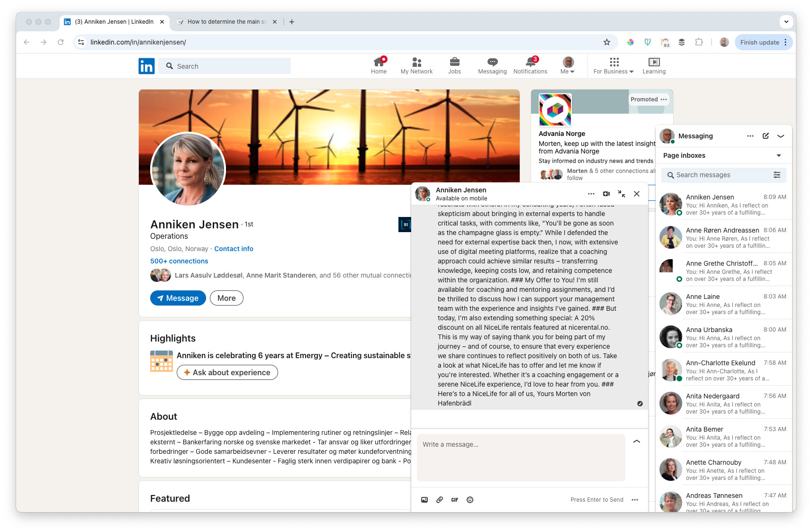Screen dimensions: 812x532
Task: Open Advania Norge promoted page
Action: coord(562,134)
